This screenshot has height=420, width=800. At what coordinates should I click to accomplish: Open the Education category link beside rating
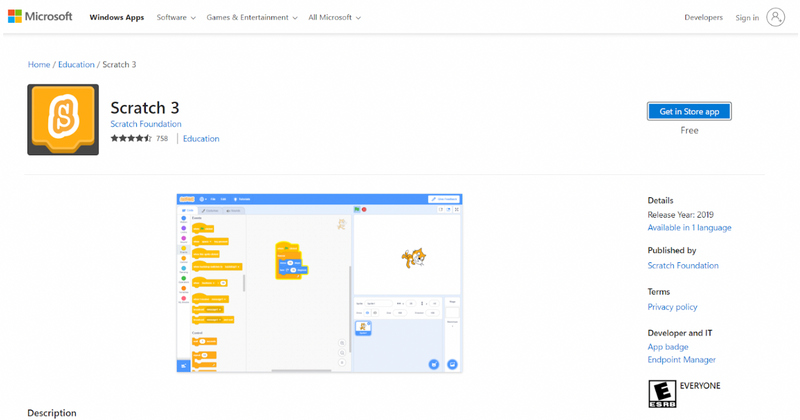click(201, 139)
